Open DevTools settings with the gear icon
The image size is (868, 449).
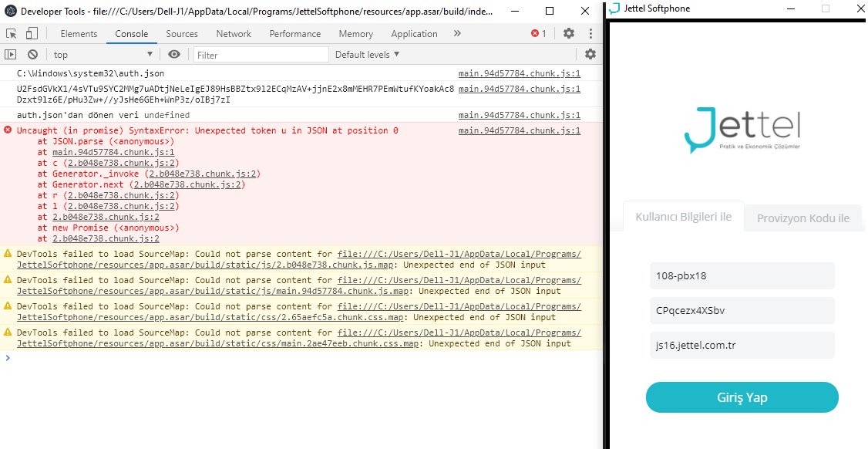pos(568,34)
